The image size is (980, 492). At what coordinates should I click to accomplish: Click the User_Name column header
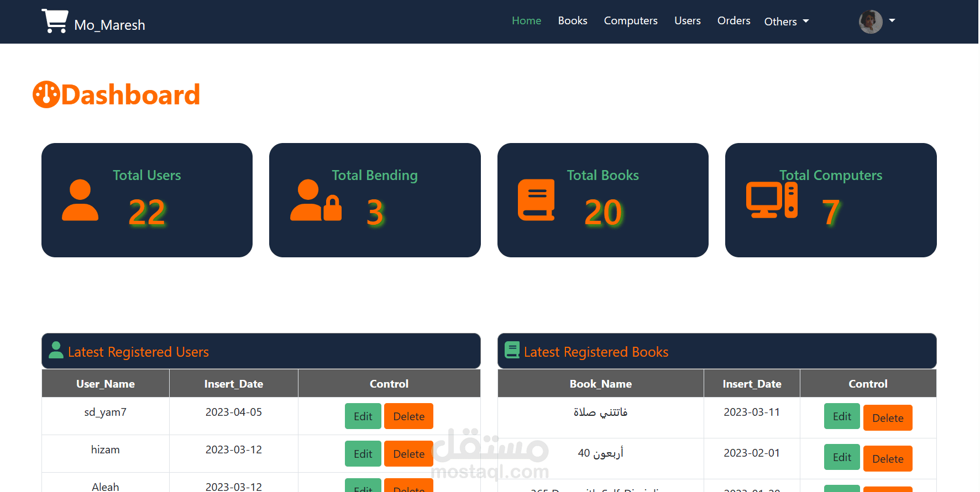(106, 384)
